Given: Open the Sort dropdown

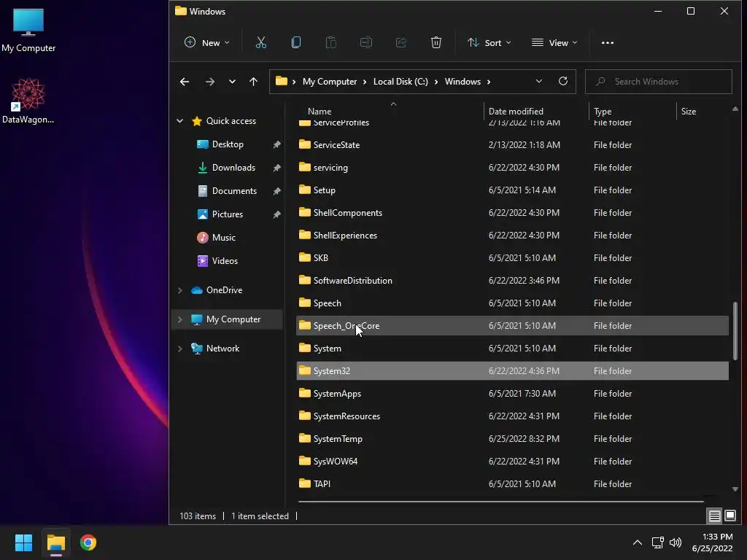Looking at the screenshot, I should click(x=489, y=43).
